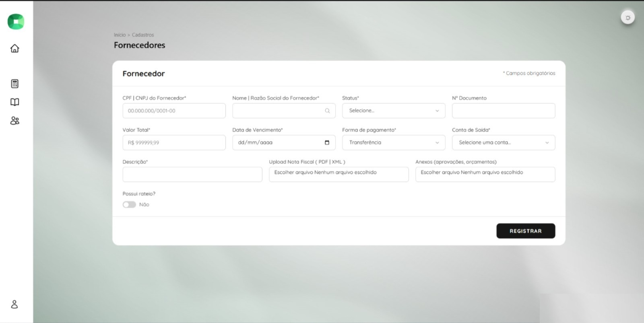
Task: Toggle the light theme sun button
Action: pyautogui.click(x=628, y=17)
